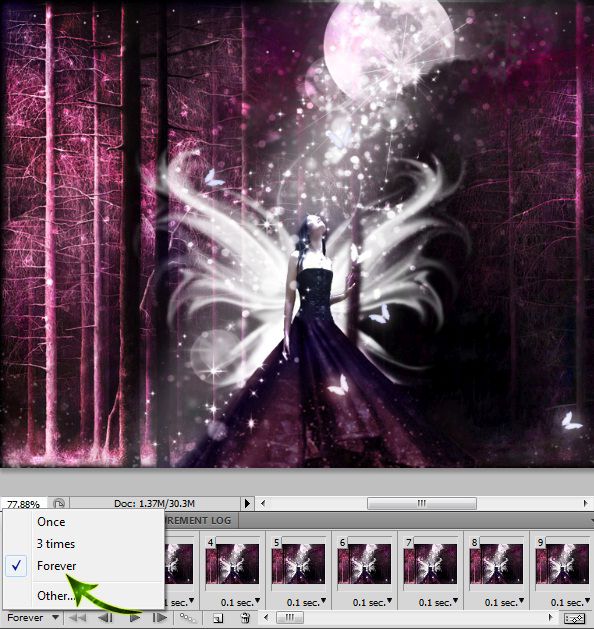Screen dimensions: 594x629
Task: Switch to the Measurement Log tab
Action: pos(199,521)
